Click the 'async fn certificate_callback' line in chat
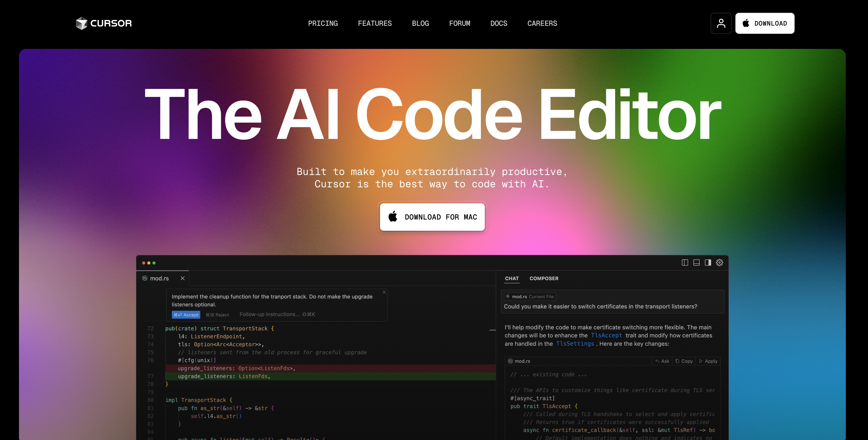This screenshot has height=440, width=868. pos(619,430)
